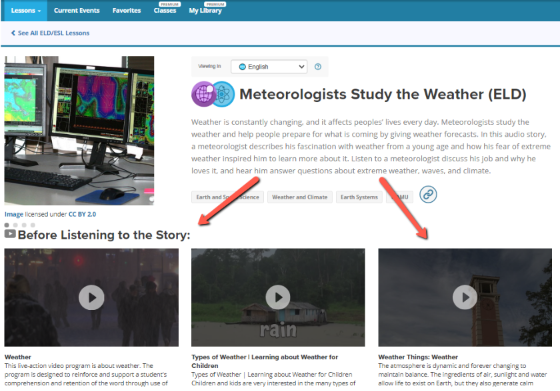
Task: Play the Weather Things video
Action: click(465, 297)
